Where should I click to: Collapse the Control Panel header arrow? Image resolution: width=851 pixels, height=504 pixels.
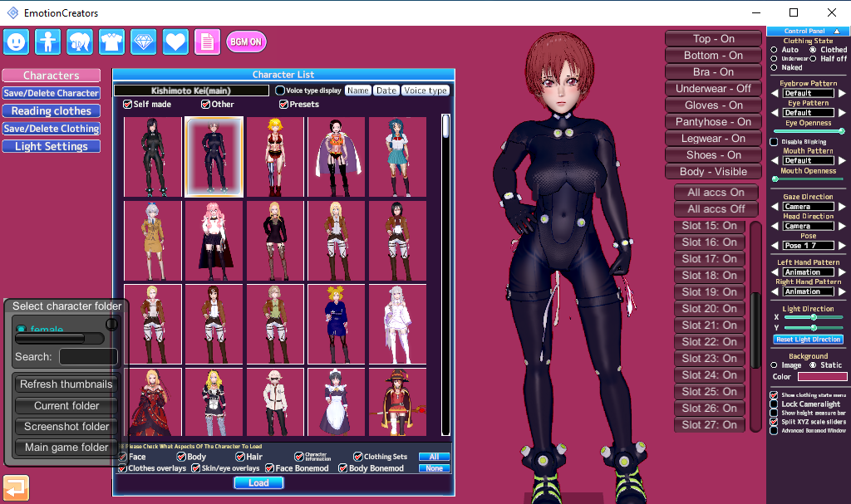pyautogui.click(x=836, y=32)
